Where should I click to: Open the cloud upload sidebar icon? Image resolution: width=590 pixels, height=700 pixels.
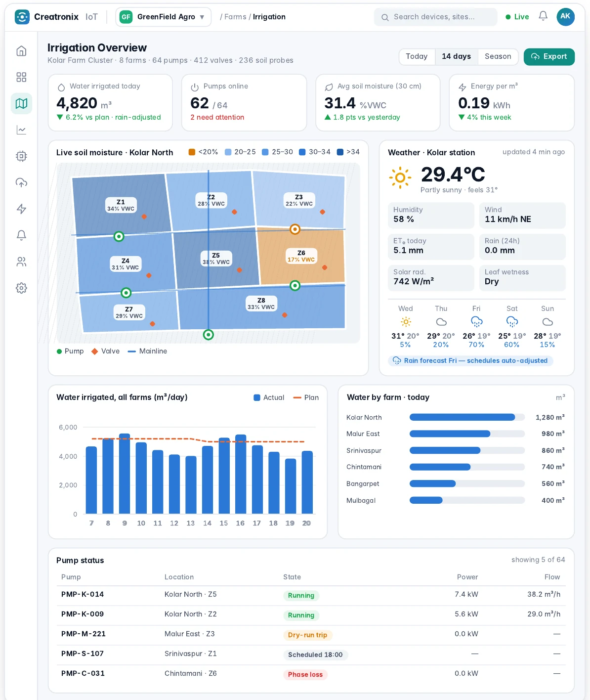point(21,182)
